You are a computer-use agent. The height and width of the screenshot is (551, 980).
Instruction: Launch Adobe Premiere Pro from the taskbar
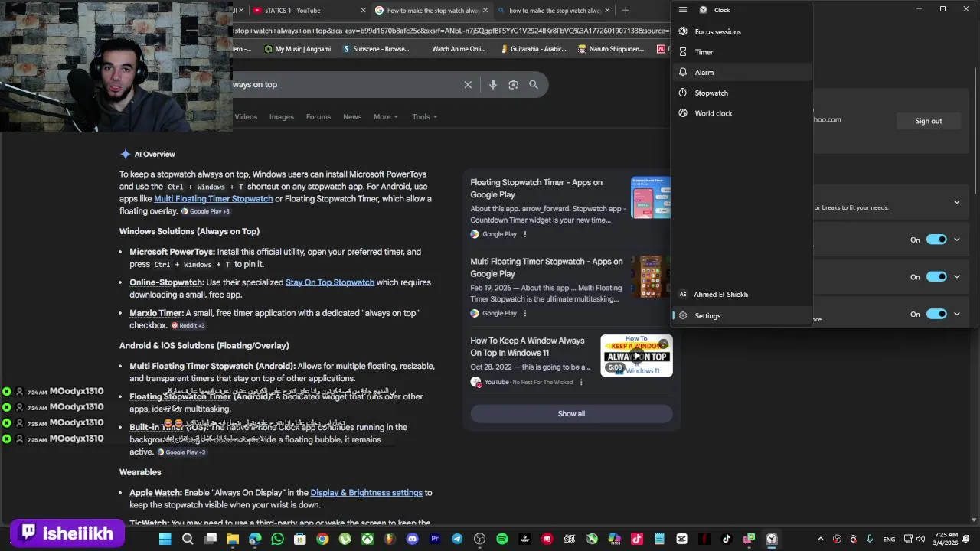(x=435, y=539)
